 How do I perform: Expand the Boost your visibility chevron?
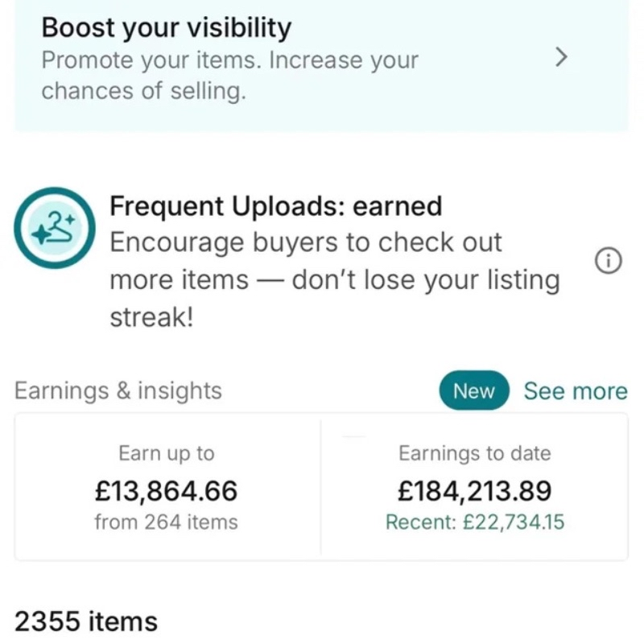(x=563, y=58)
